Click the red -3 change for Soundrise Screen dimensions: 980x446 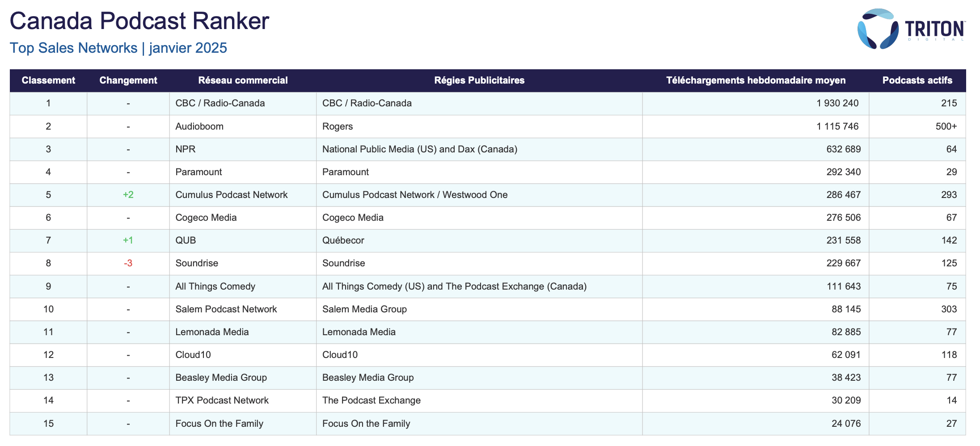click(128, 263)
